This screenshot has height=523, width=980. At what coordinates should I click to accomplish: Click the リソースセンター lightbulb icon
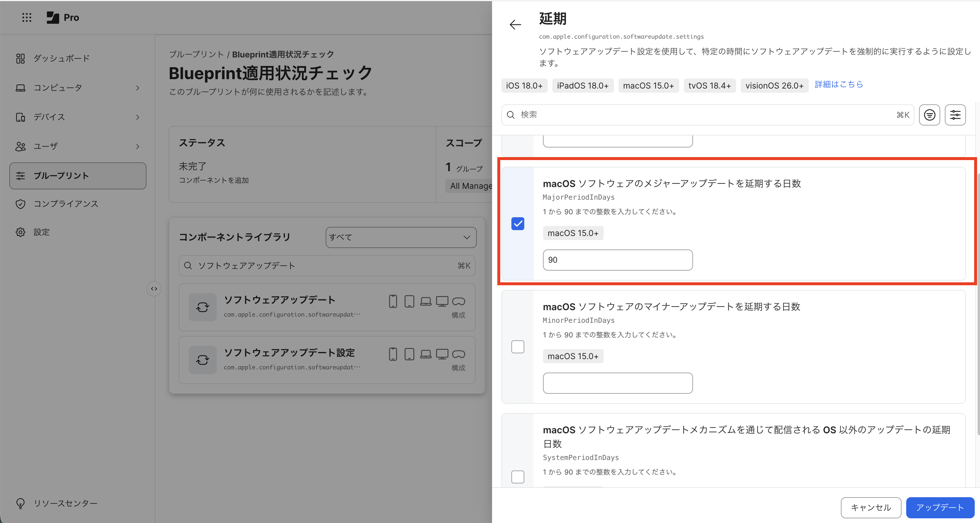coord(21,503)
